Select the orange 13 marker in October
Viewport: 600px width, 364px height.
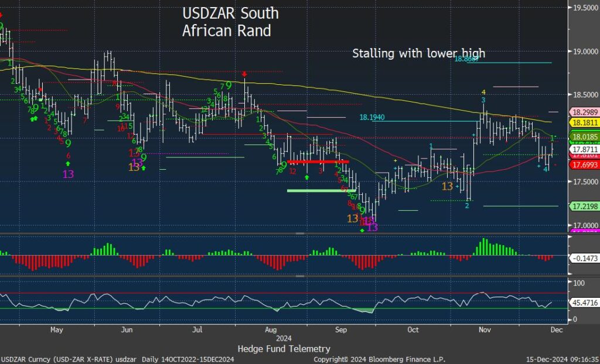pos(447,186)
